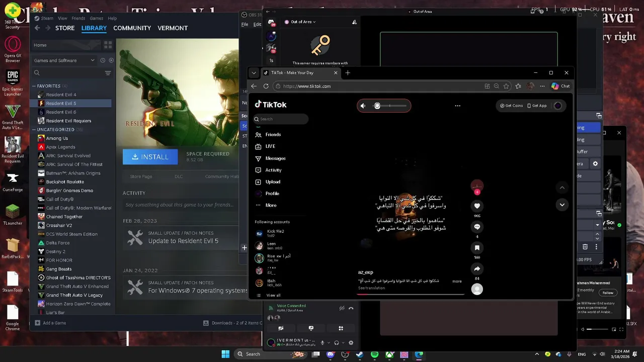Select Resident Evil 6 in Steam library
644x362 pixels.
(x=61, y=112)
